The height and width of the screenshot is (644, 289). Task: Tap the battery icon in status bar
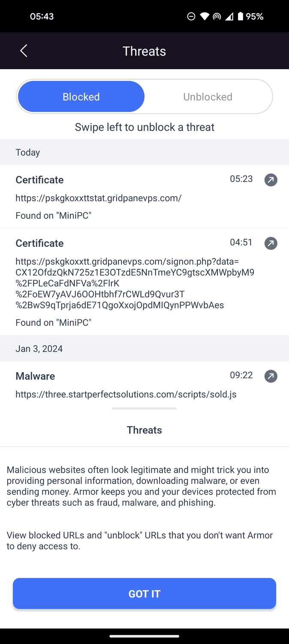tap(241, 17)
